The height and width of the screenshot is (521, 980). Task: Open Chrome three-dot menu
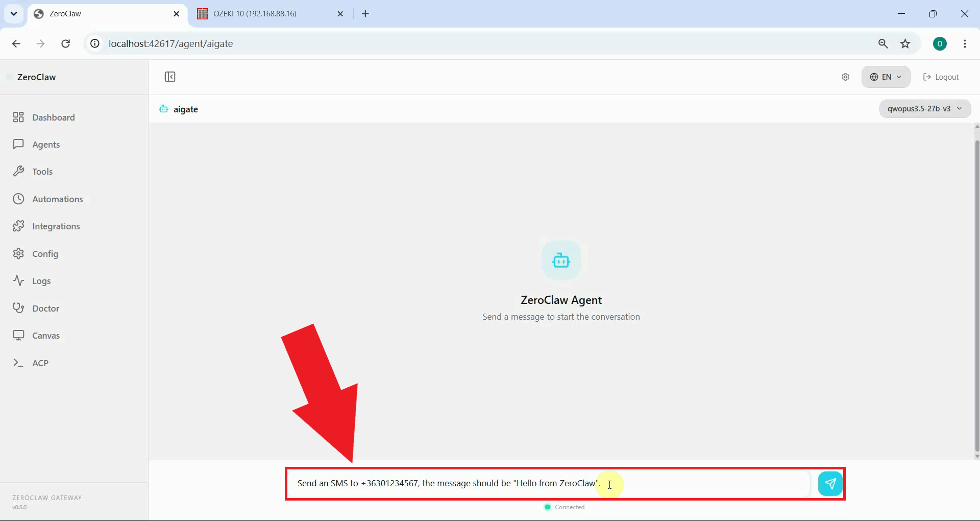coord(965,43)
